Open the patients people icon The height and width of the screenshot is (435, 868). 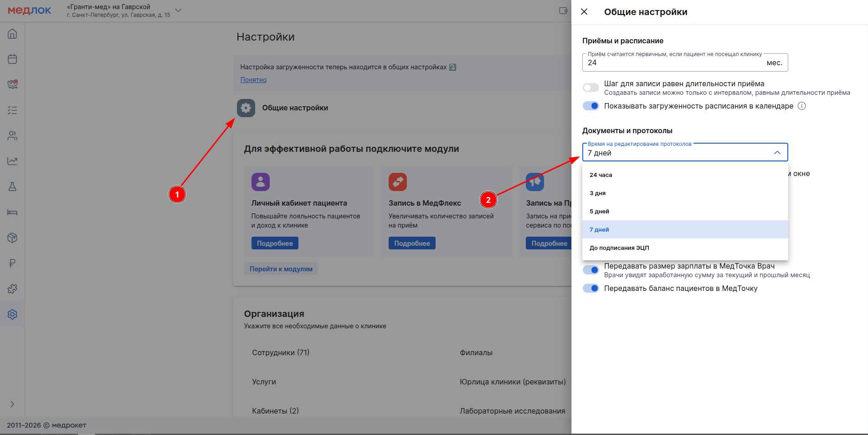(x=12, y=136)
